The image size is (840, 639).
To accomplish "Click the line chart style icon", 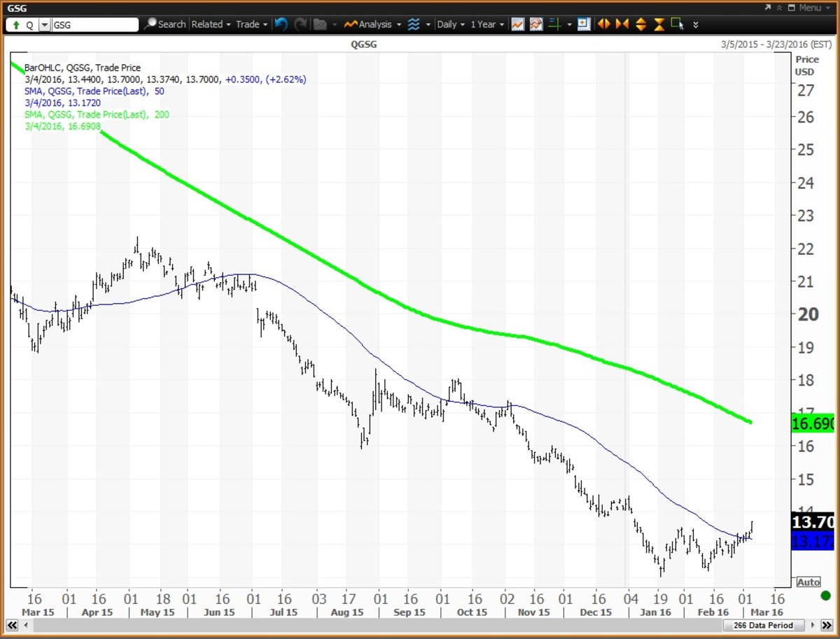I will 517,24.
